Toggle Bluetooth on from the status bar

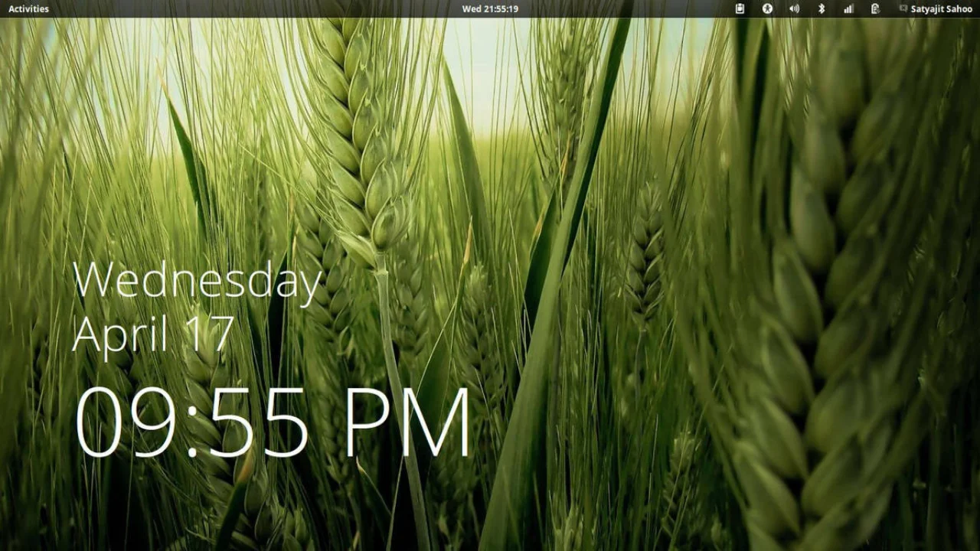point(821,8)
